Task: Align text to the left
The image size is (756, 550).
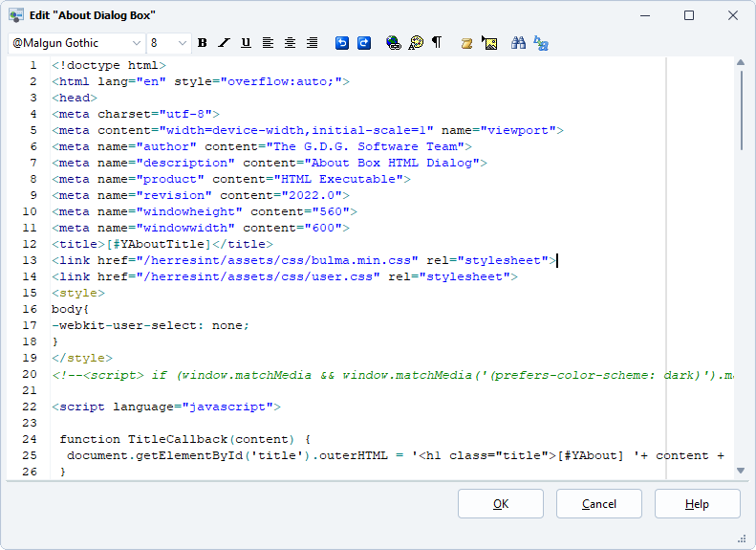Action: coord(268,43)
